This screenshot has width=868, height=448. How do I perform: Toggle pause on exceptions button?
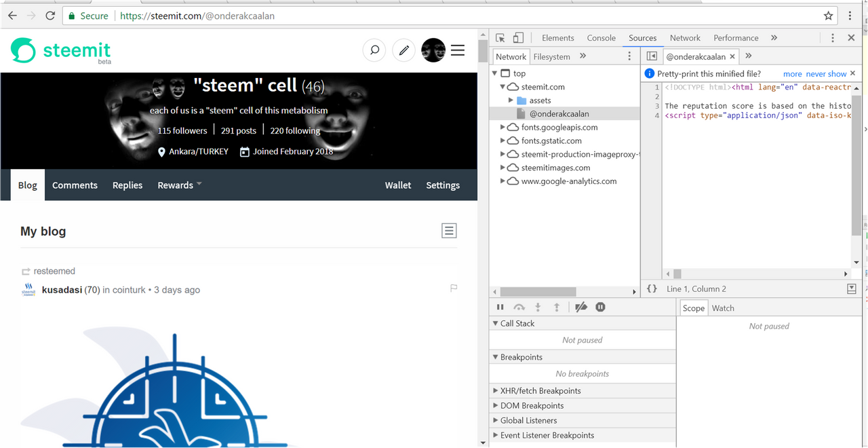tap(600, 307)
